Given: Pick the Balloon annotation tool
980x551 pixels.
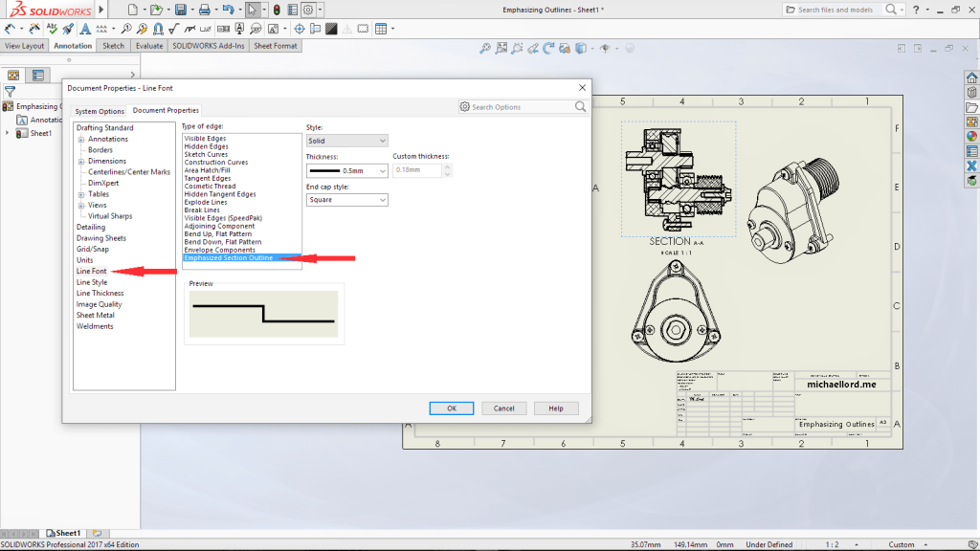Looking at the screenshot, I should 126,29.
